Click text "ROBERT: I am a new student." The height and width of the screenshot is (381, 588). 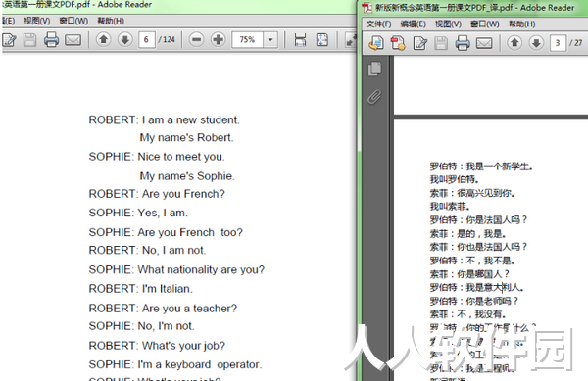coord(165,119)
